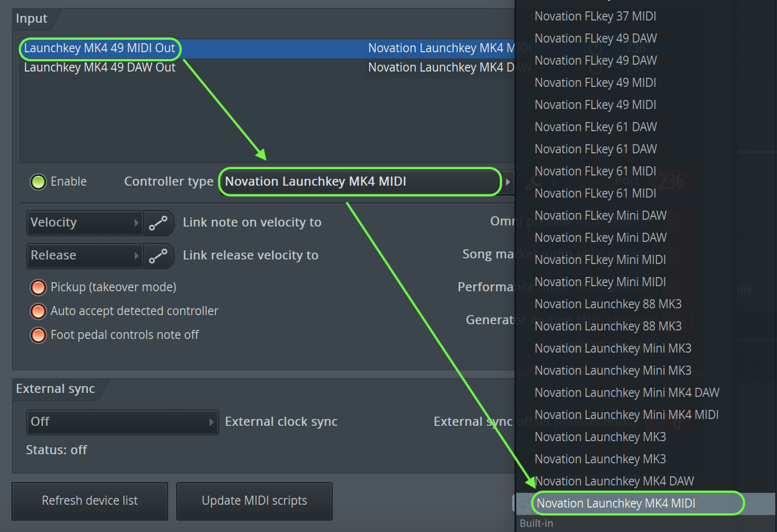Click Update MIDI scripts button
Image resolution: width=777 pixels, height=532 pixels.
point(254,501)
